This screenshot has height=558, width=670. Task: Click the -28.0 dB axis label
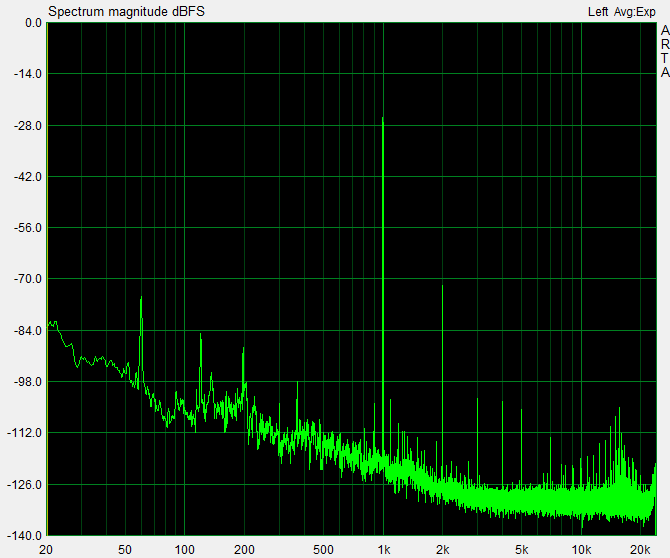(x=28, y=126)
